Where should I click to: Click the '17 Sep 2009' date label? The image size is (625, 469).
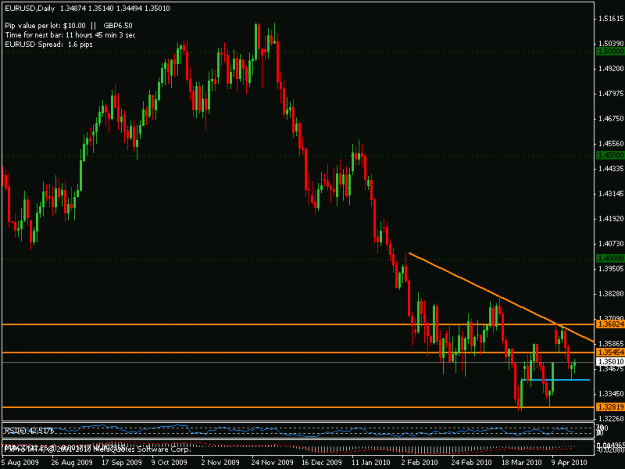click(x=122, y=462)
